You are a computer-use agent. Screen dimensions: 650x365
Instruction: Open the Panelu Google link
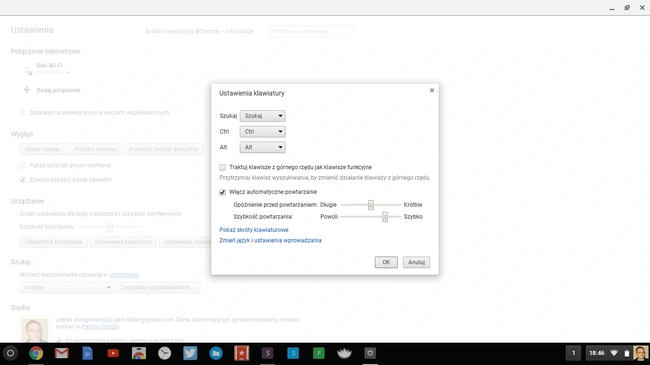100,326
